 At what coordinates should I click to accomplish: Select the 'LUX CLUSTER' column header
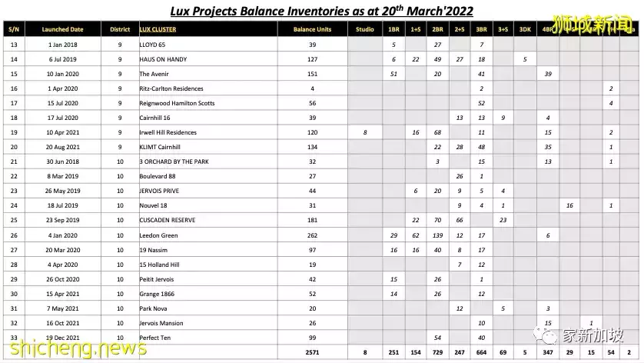pyautogui.click(x=158, y=29)
